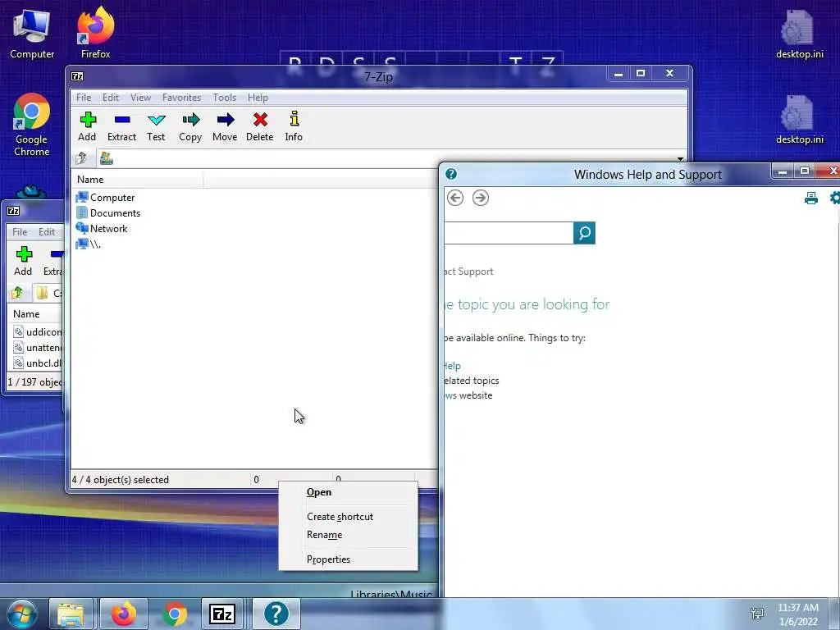Click the Help search input field

pyautogui.click(x=509, y=233)
